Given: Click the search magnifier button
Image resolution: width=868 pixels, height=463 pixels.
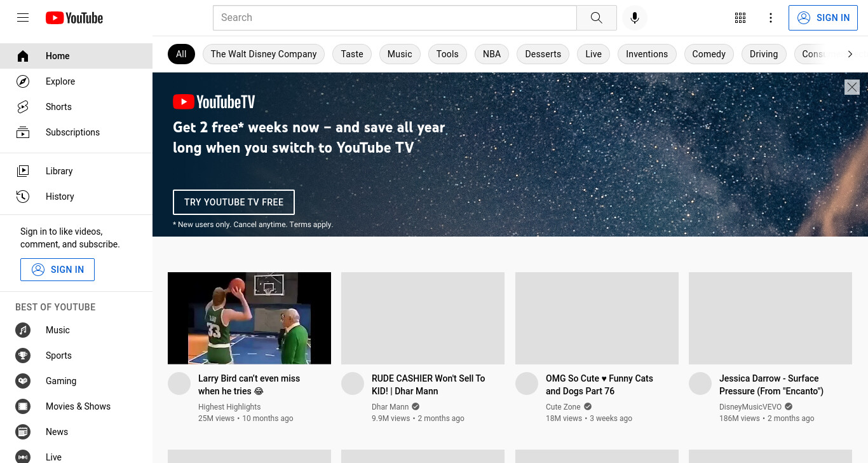Looking at the screenshot, I should click(x=596, y=18).
